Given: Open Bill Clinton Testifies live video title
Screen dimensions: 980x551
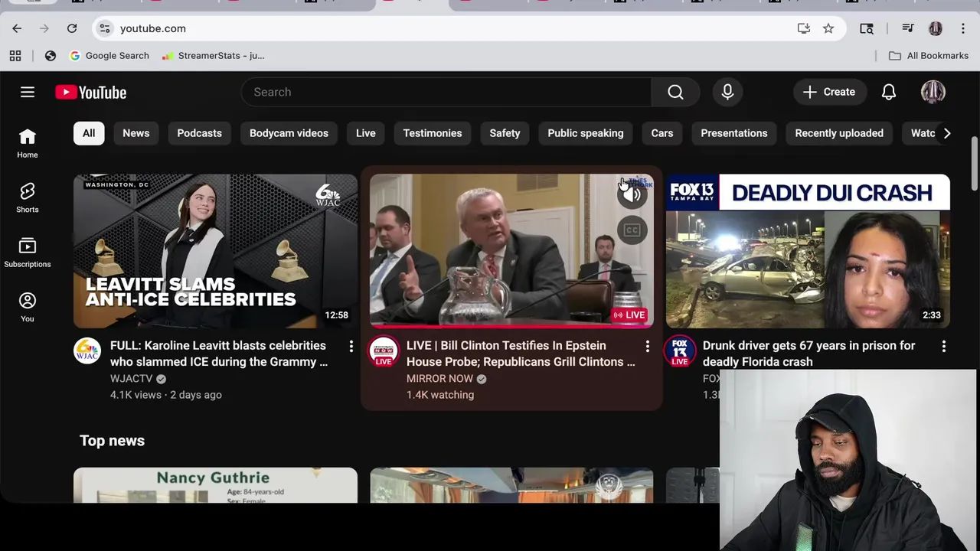Looking at the screenshot, I should pos(521,354).
